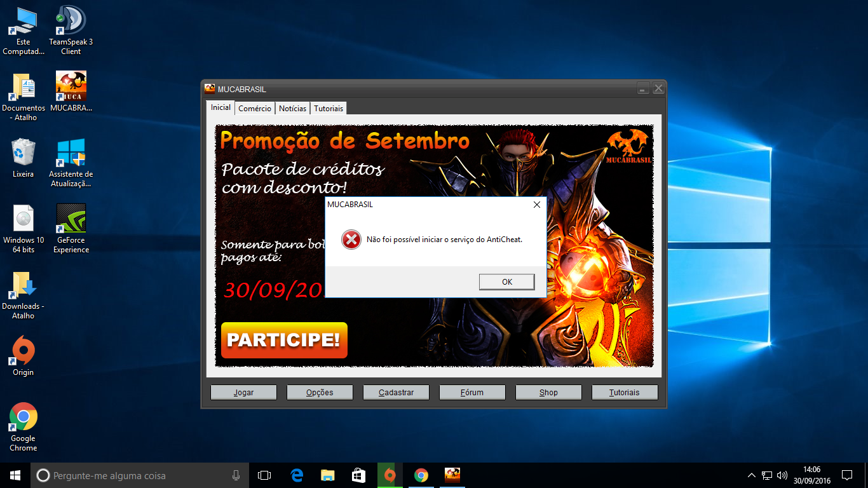Open GeForce Experience desktop icon

[x=71, y=219]
